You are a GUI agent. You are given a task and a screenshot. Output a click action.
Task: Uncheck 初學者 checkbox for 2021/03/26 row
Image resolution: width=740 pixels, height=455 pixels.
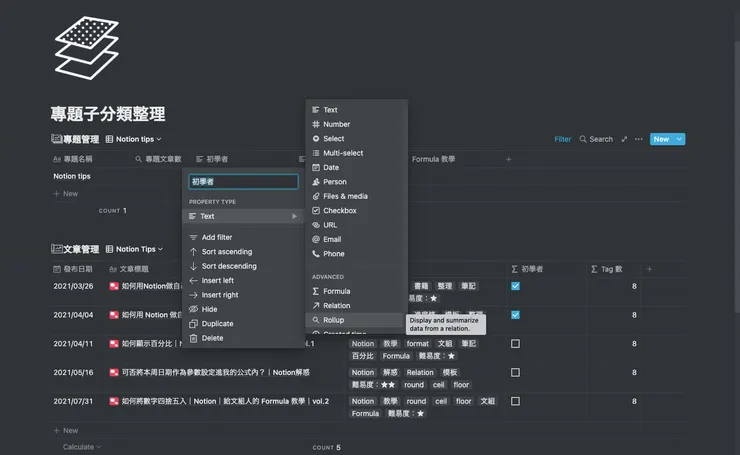click(515, 286)
